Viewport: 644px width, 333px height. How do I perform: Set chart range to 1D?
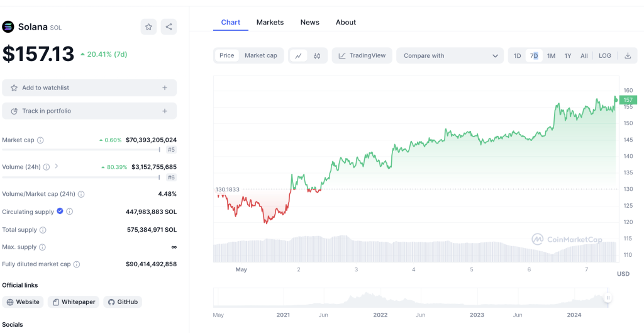(x=518, y=56)
